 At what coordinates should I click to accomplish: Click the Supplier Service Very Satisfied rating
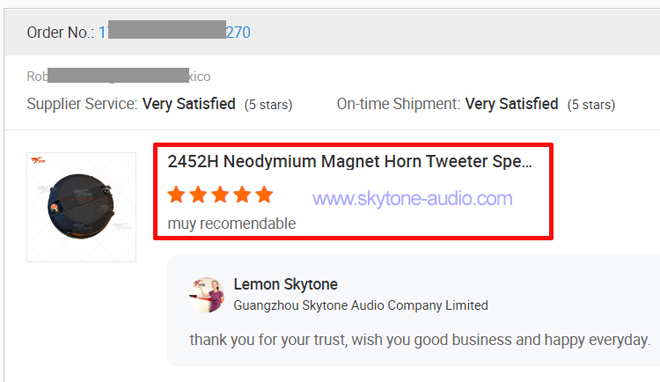[189, 104]
